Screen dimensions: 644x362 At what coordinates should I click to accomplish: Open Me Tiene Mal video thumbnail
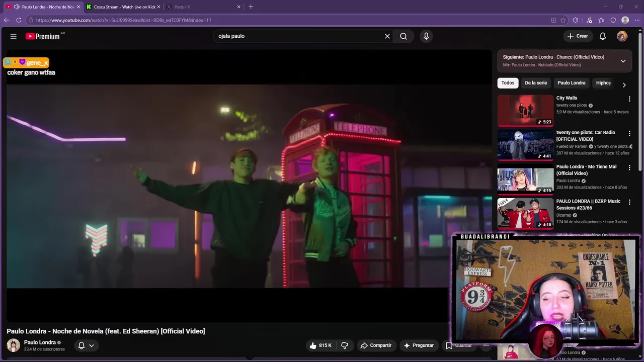click(525, 178)
